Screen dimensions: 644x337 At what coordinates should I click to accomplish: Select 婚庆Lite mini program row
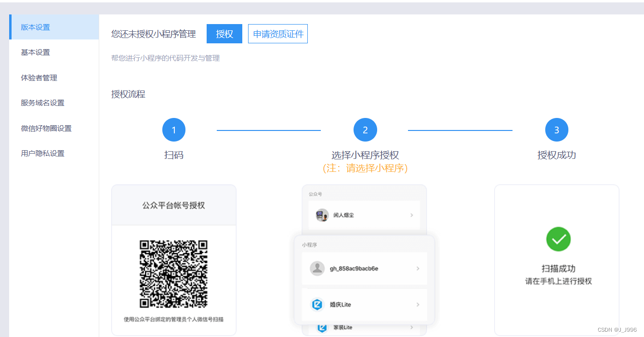click(364, 304)
